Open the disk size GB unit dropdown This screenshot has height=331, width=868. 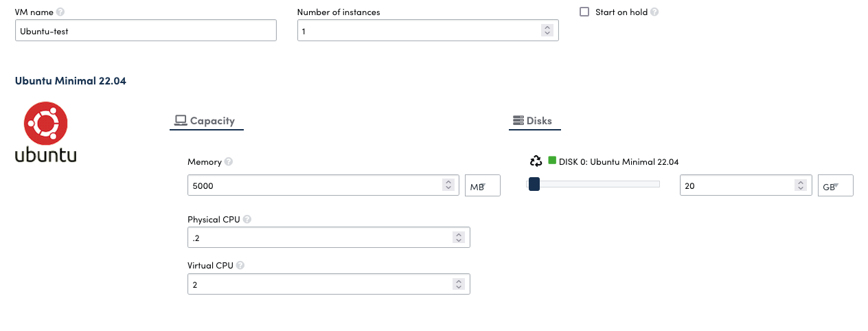click(x=835, y=185)
